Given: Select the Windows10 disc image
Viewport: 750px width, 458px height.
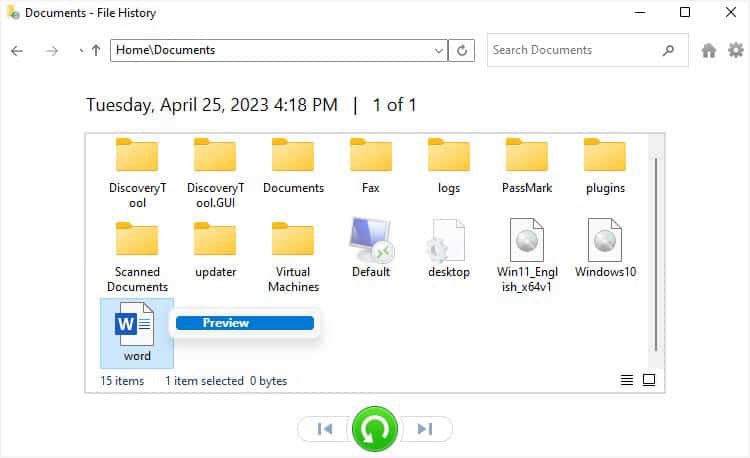Looking at the screenshot, I should (605, 248).
